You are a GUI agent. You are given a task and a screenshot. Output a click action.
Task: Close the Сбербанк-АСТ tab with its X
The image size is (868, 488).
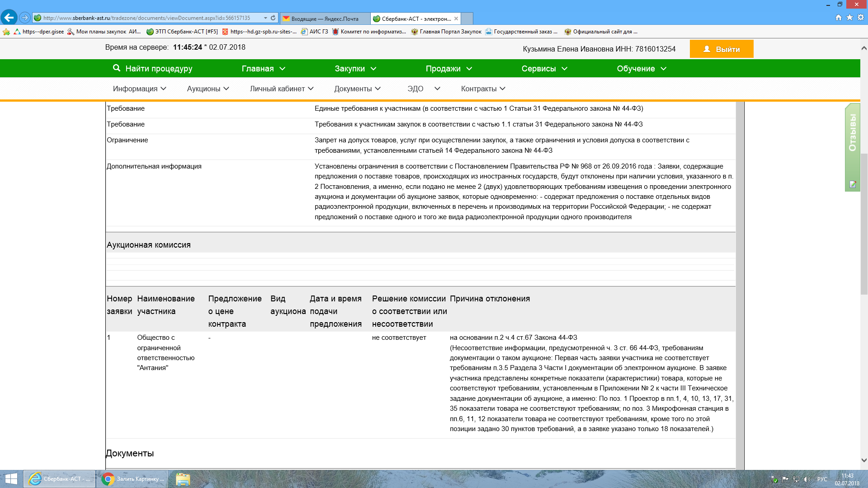[x=456, y=19]
